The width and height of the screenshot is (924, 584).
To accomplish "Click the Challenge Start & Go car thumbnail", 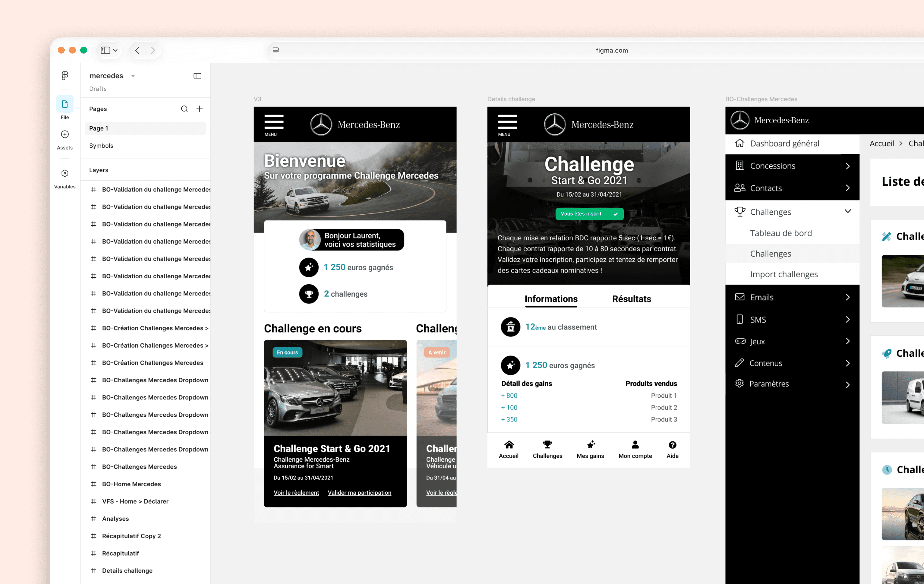I will tap(335, 388).
